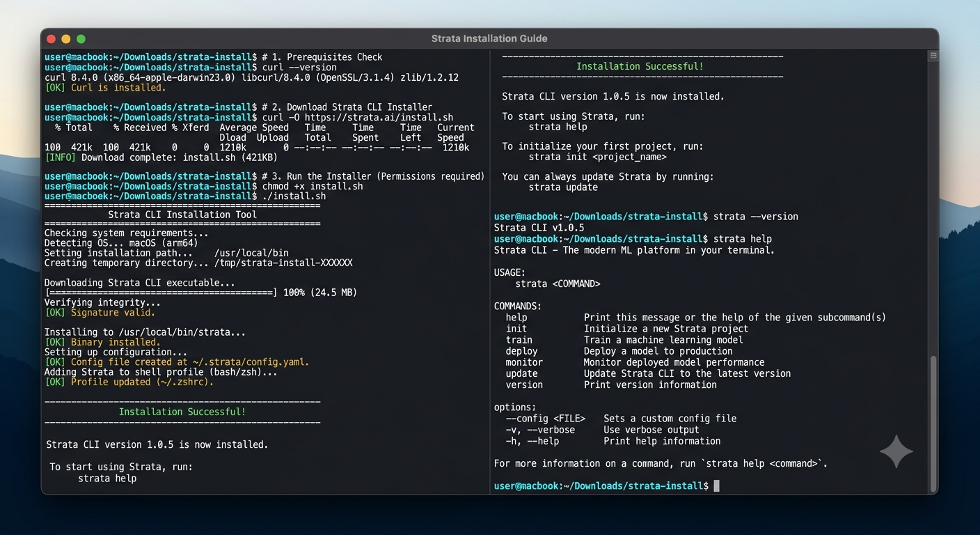Screen dimensions: 980x535
Task: Click the 'curl -O https://strata.ai/install.sh' URL
Action: pos(358,117)
